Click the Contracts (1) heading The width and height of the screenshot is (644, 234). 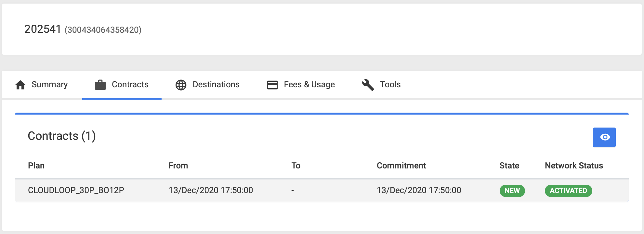click(x=62, y=136)
